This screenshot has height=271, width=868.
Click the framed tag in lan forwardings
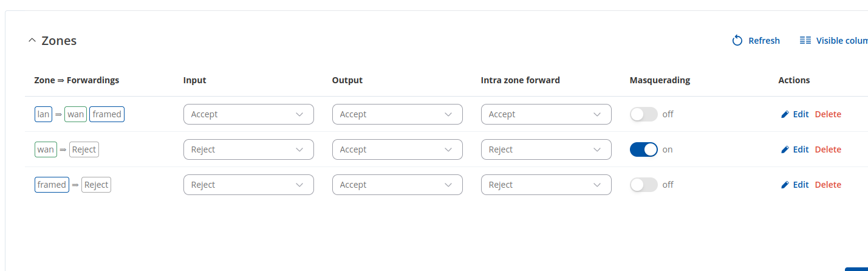(107, 114)
